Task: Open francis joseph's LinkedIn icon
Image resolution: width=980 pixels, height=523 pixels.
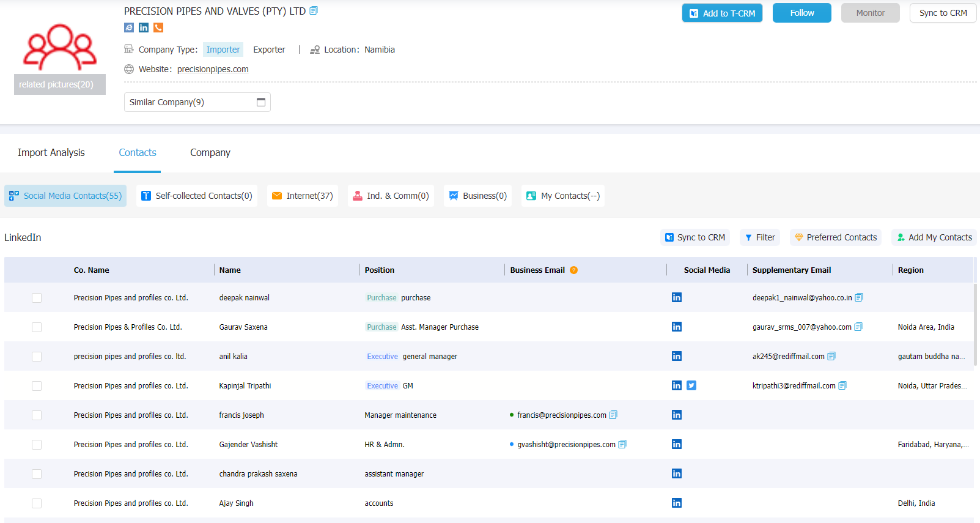Action: point(677,415)
